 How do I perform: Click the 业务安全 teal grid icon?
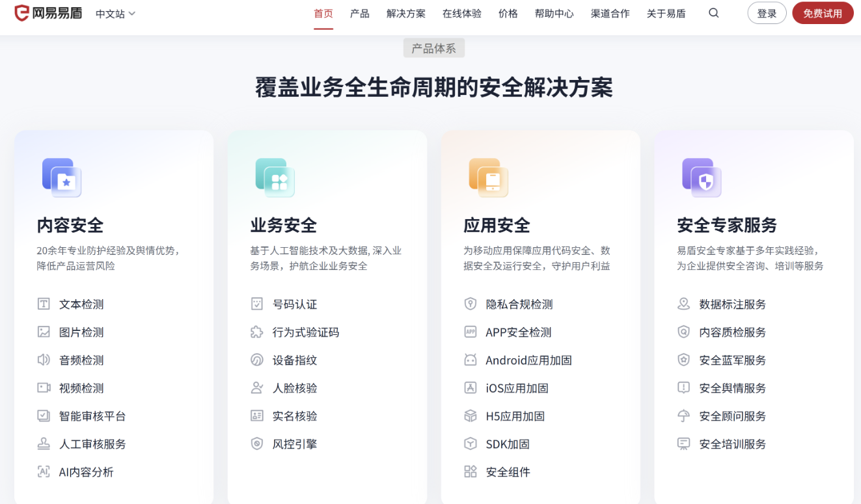pyautogui.click(x=275, y=178)
